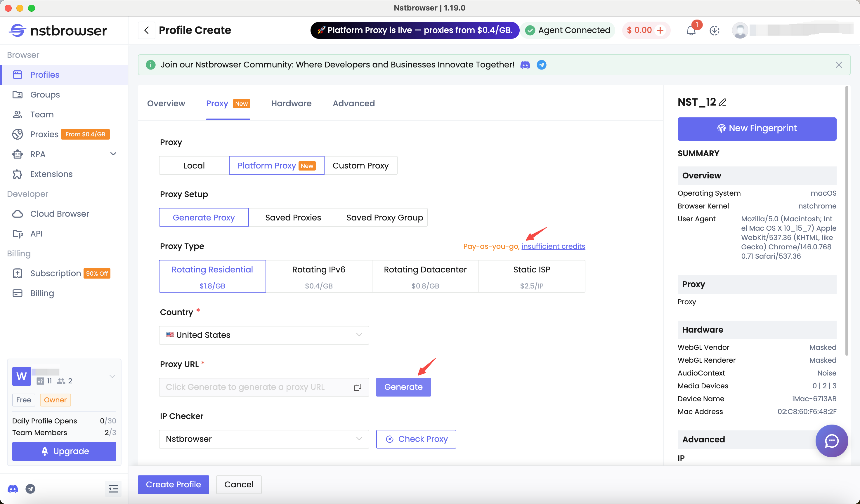Open the download manager icon in header
Screen dimensions: 860x504
[714, 31]
